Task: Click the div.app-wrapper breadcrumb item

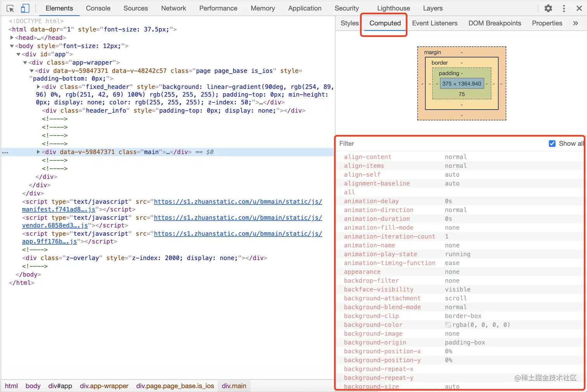Action: coord(104,386)
